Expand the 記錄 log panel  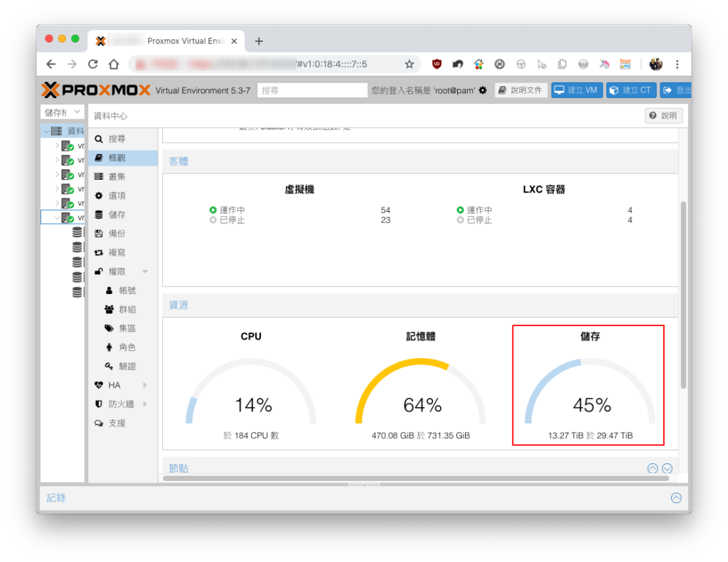[x=676, y=498]
